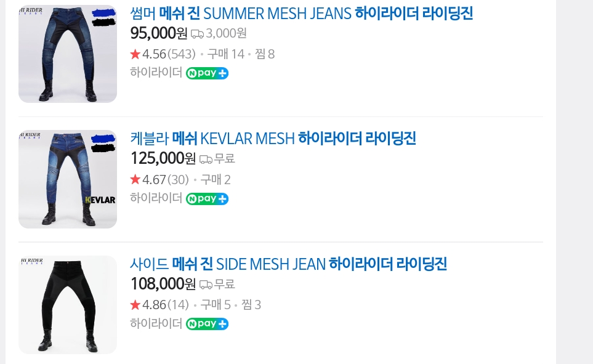
Task: Click the 4.56 star rating icon
Action: [135, 54]
